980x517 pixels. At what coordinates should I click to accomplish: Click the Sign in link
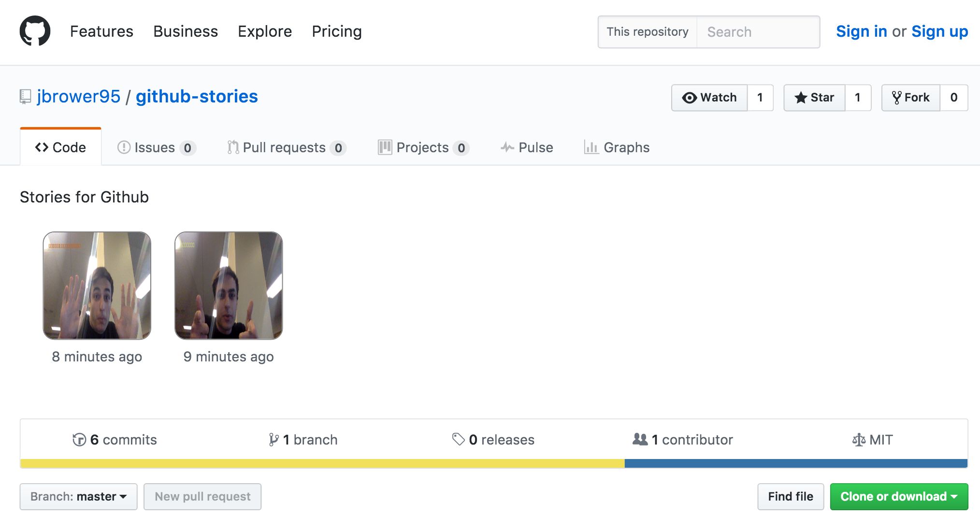tap(862, 31)
